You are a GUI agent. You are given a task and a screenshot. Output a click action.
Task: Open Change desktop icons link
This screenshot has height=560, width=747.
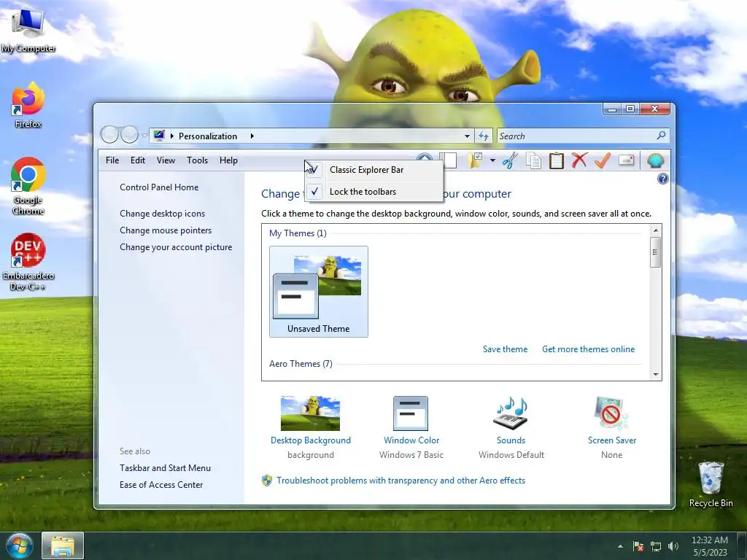(163, 214)
